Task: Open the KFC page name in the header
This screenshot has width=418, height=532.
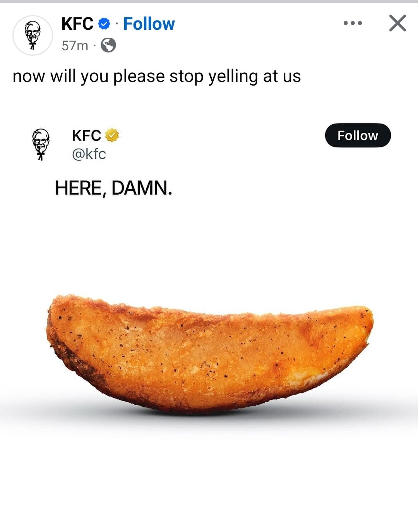Action: pos(77,24)
